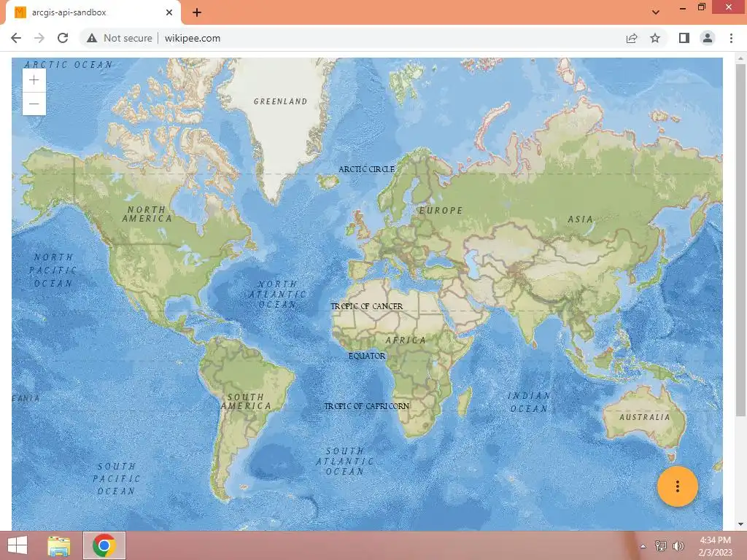Reload the wikipee.com page
Screen dimensions: 747x560
[x=63, y=38]
